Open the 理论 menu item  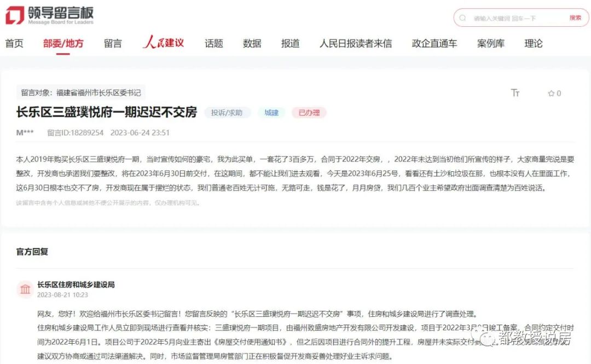coord(533,43)
